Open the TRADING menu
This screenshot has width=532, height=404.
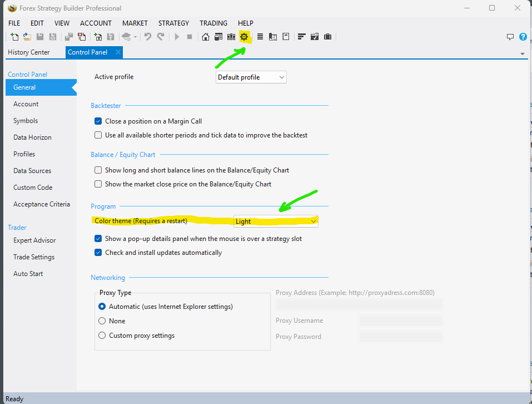[x=213, y=23]
